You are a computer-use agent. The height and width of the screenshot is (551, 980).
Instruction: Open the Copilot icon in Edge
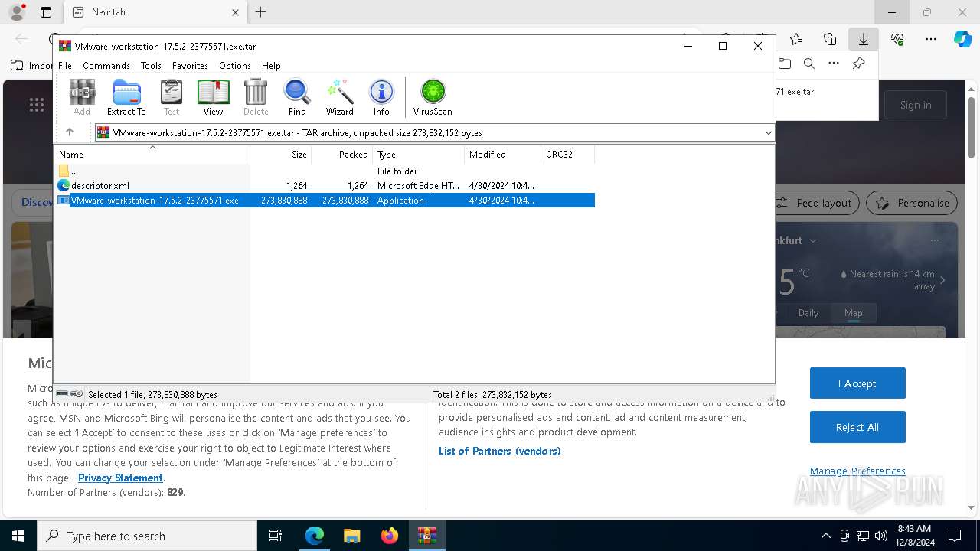[x=962, y=38]
